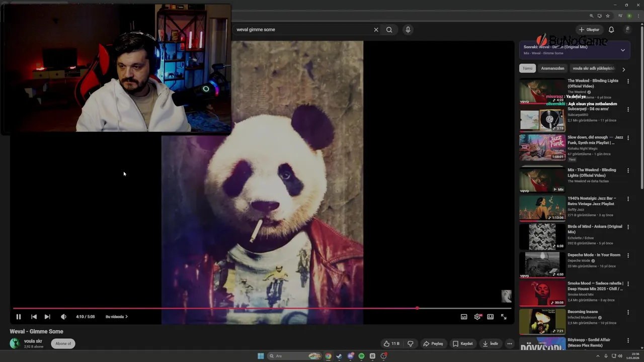Click the 'weval gimme some' search field
This screenshot has height=362, width=644.
pyautogui.click(x=302, y=30)
